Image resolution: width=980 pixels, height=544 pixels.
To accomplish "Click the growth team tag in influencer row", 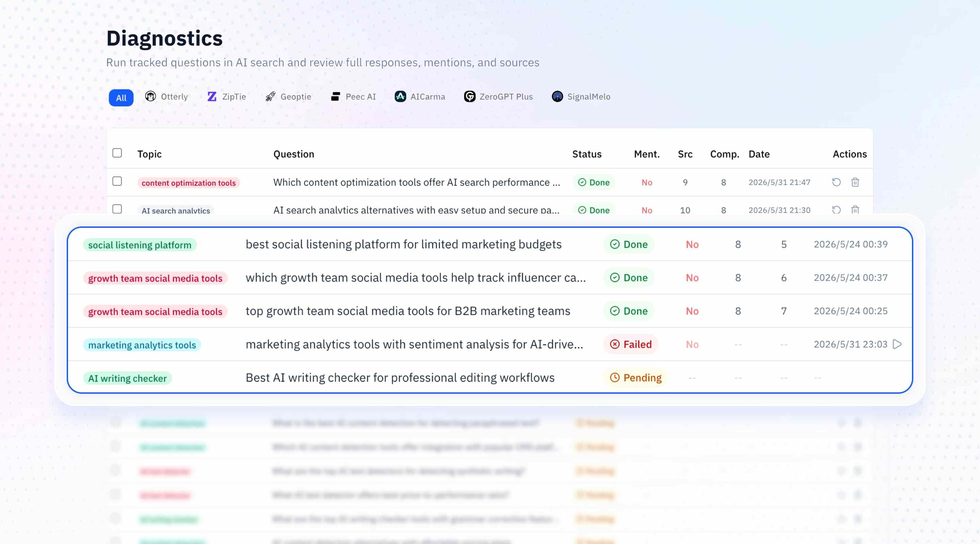I will point(155,278).
